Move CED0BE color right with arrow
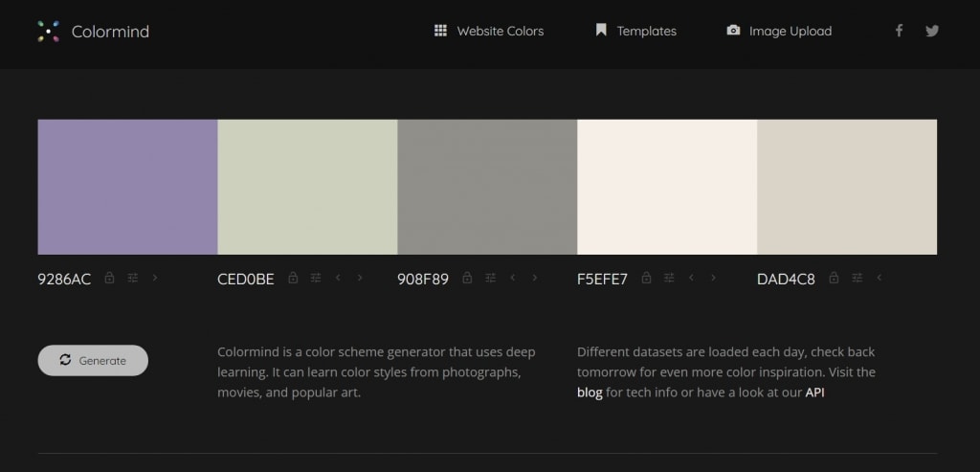The height and width of the screenshot is (472, 980). [x=360, y=278]
